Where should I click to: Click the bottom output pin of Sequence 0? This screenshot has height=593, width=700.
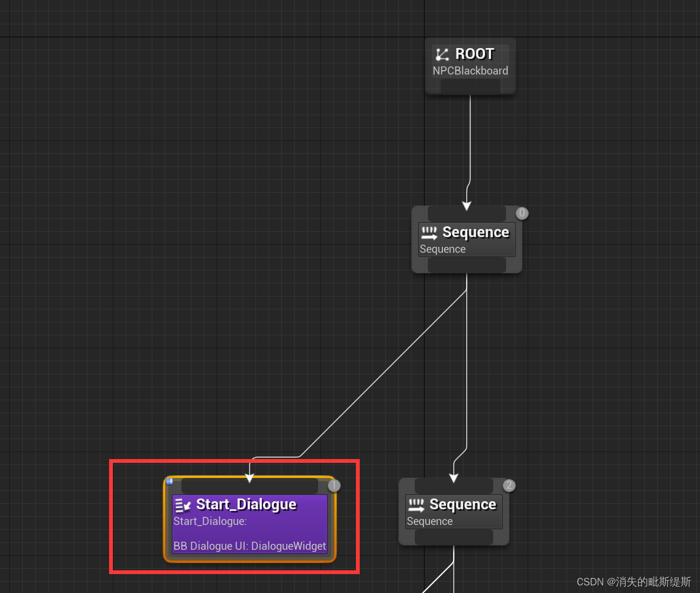[467, 265]
